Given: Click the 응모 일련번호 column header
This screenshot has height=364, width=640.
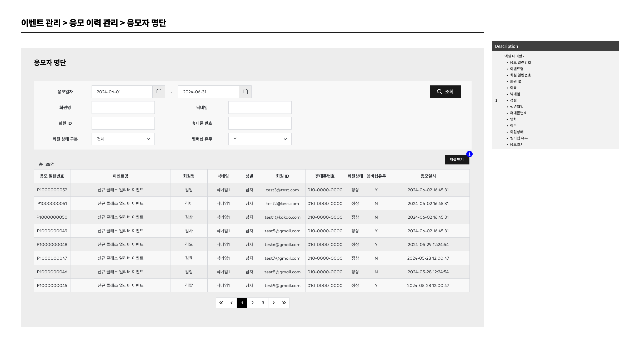Looking at the screenshot, I should click(x=52, y=176).
